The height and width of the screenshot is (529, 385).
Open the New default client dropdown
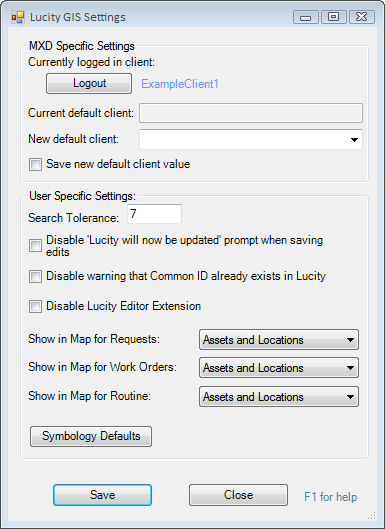click(251, 139)
